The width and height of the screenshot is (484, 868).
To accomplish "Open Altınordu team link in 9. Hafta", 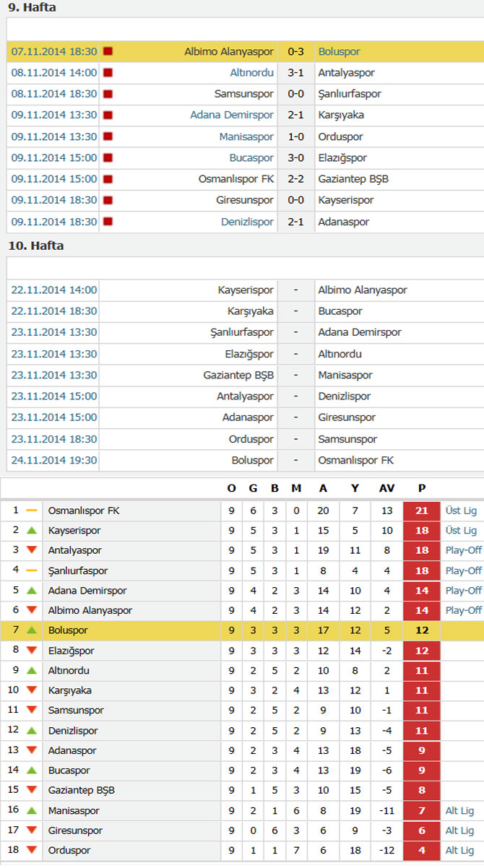I will click(252, 73).
